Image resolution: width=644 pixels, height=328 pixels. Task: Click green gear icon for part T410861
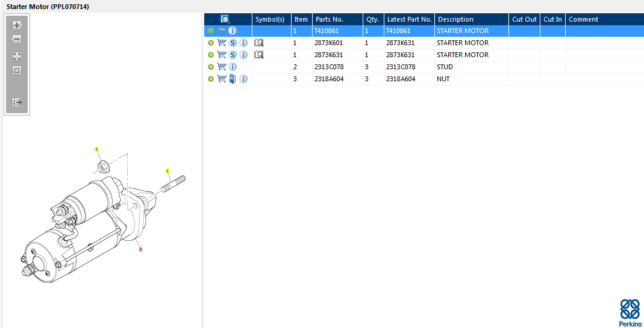[211, 31]
